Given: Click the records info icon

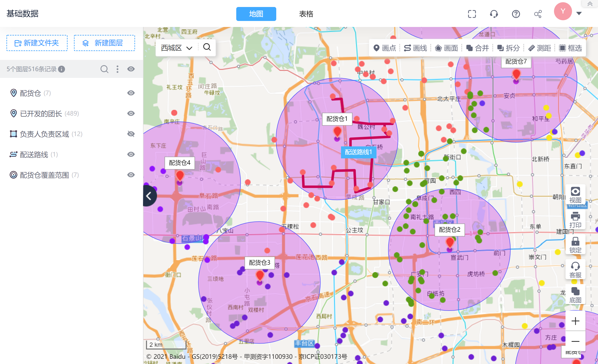Looking at the screenshot, I should (61, 69).
